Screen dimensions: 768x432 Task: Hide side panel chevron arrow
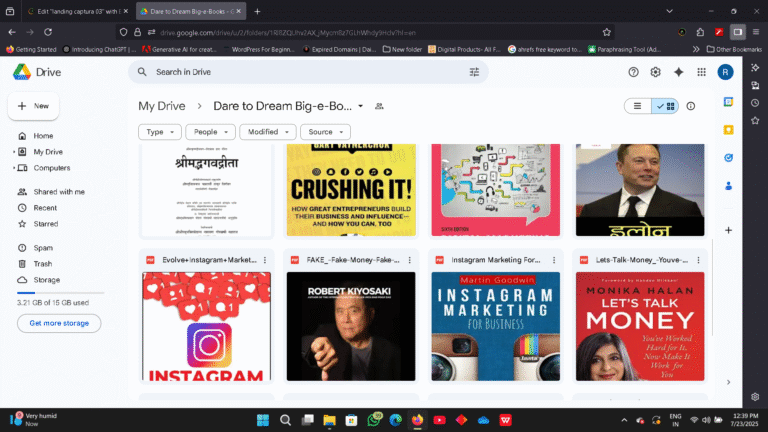click(728, 383)
